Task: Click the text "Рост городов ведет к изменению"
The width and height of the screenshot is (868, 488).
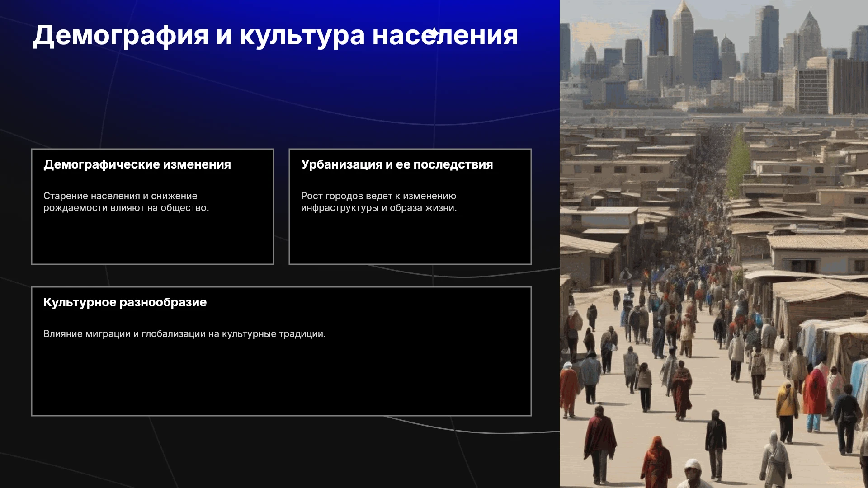Action: click(378, 196)
